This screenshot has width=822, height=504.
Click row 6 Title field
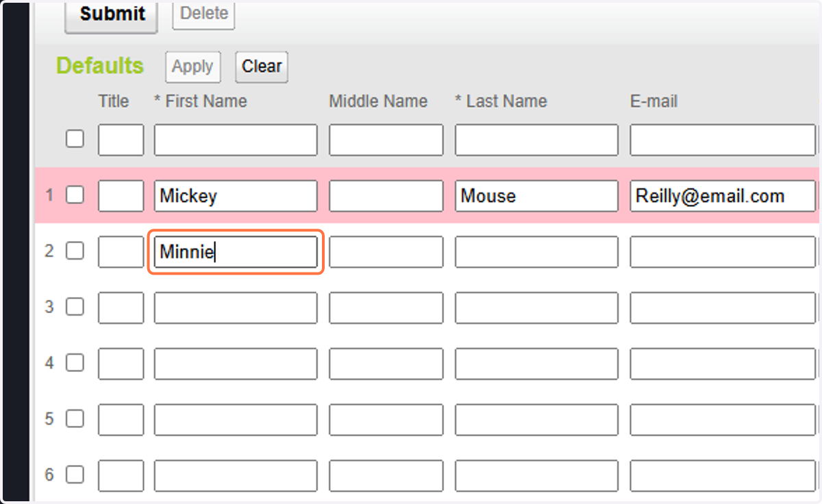click(x=121, y=476)
